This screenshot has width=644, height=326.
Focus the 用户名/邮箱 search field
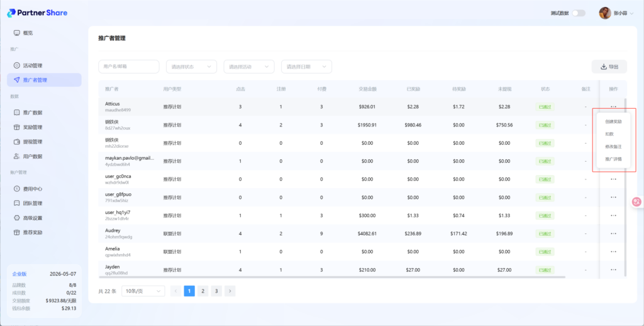[129, 67]
